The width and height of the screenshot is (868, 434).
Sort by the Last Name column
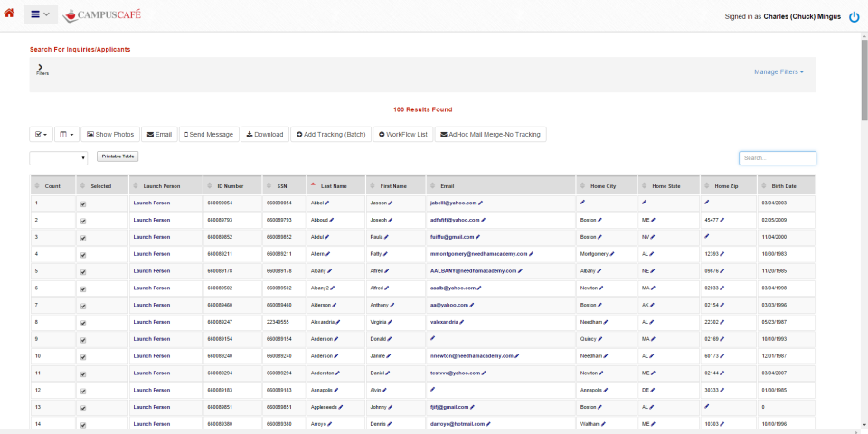(335, 186)
